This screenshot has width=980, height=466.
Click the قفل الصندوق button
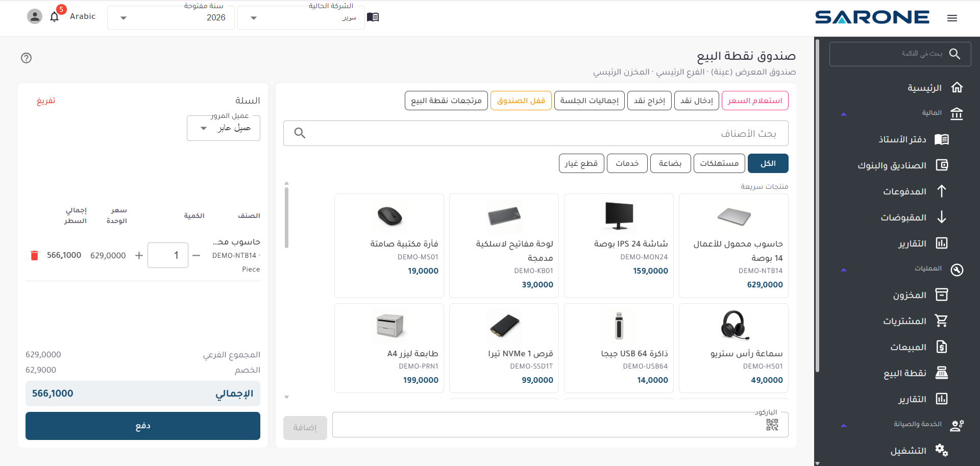(x=521, y=101)
